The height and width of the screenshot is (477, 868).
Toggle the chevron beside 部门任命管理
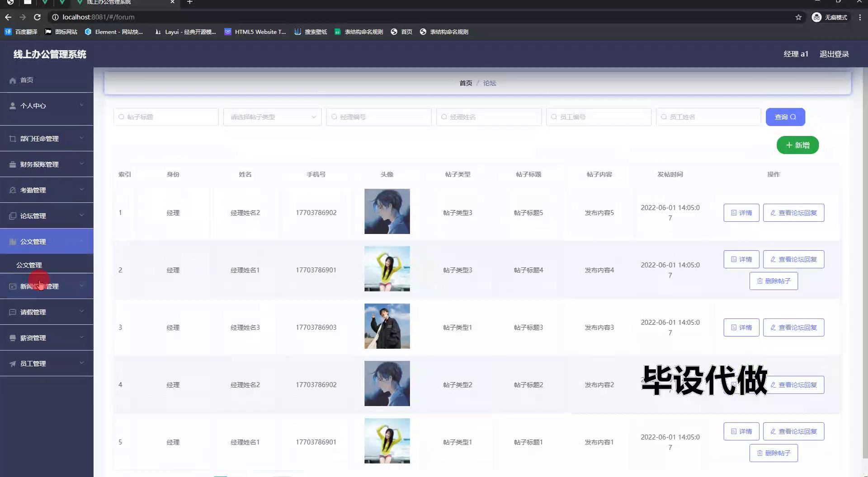pyautogui.click(x=82, y=138)
